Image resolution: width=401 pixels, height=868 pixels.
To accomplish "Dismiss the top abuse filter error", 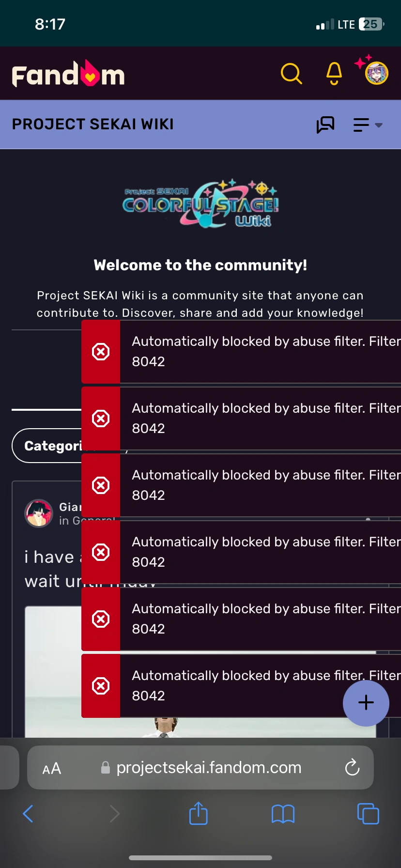I will (x=101, y=352).
